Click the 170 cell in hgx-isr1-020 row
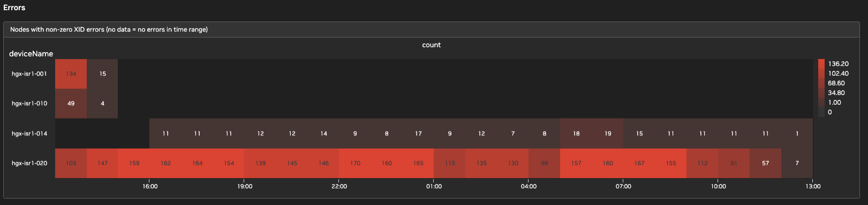The image size is (868, 205). coord(355,163)
